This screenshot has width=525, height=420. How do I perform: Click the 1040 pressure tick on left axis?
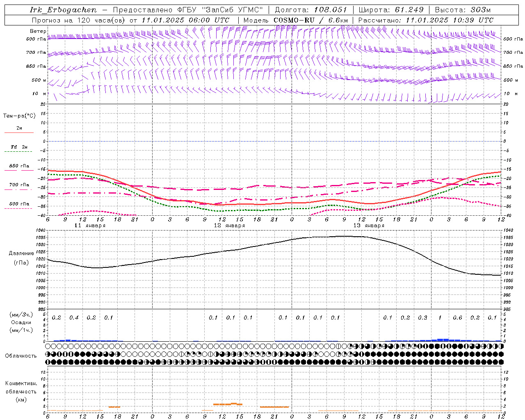41,231
